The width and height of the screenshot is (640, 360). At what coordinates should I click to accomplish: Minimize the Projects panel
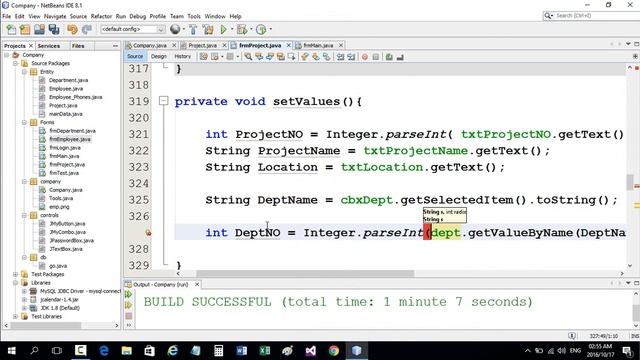point(115,46)
